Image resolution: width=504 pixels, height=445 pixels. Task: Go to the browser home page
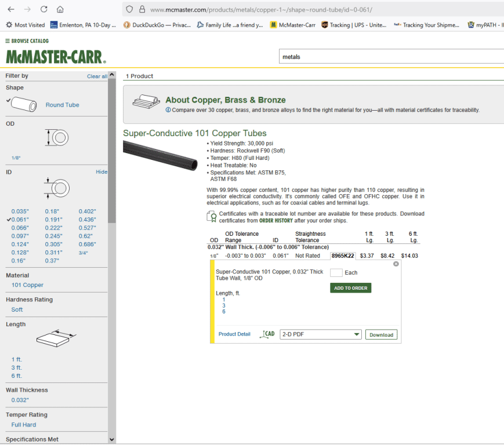pos(60,9)
